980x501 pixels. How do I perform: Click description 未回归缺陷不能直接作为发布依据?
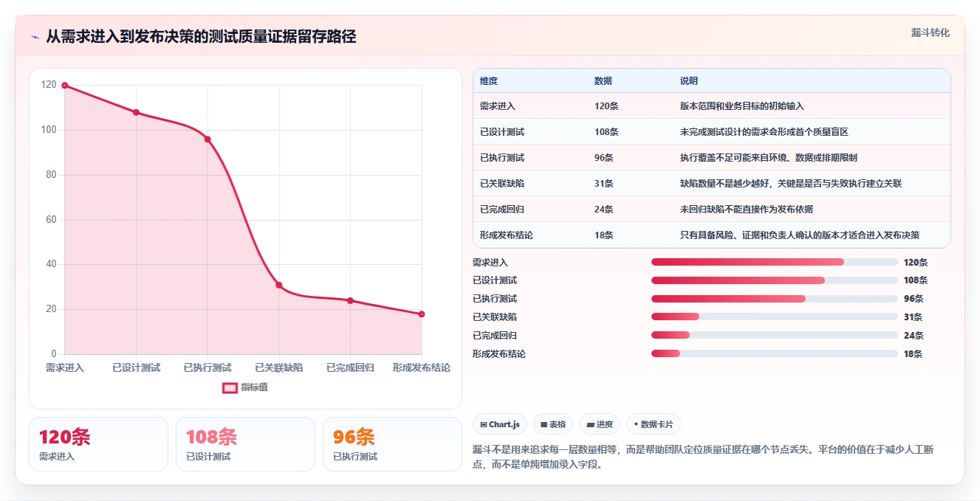747,210
